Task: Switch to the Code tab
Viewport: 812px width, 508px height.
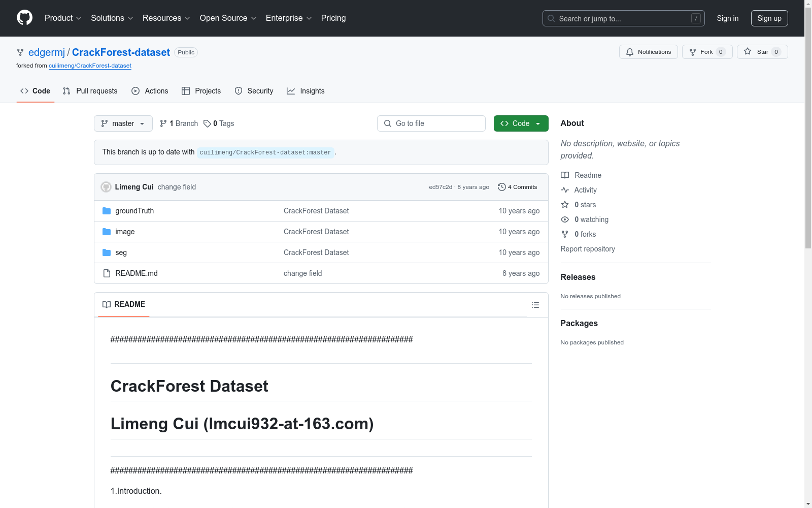Action: (35, 91)
